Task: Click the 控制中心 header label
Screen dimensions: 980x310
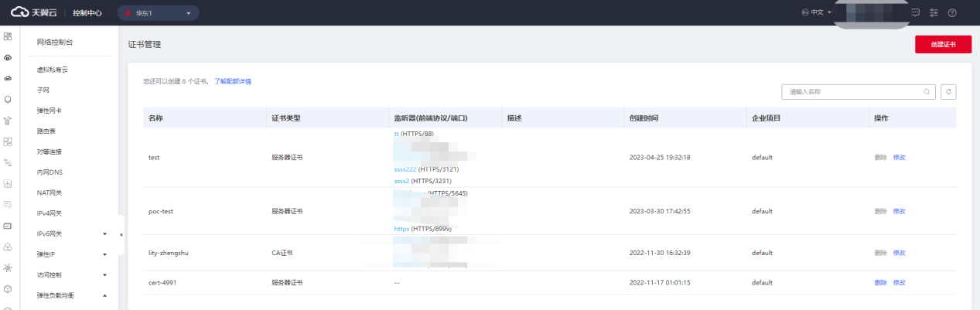Action: pos(87,13)
